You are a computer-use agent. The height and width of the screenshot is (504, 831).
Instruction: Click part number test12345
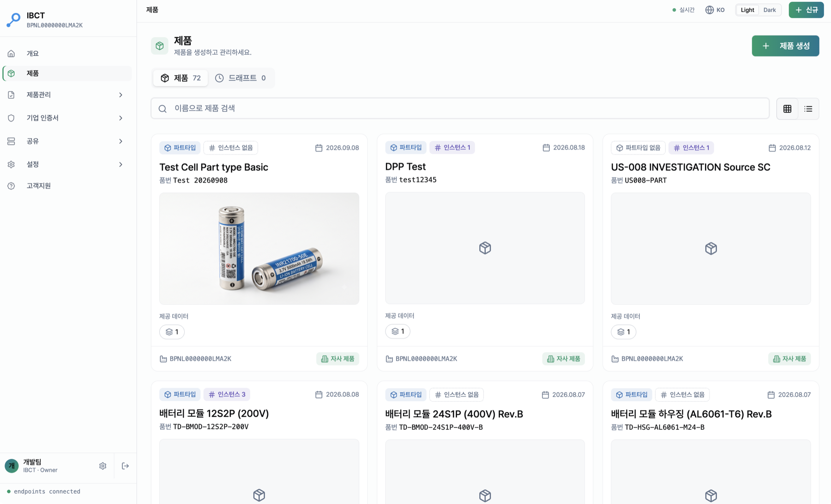pos(418,180)
